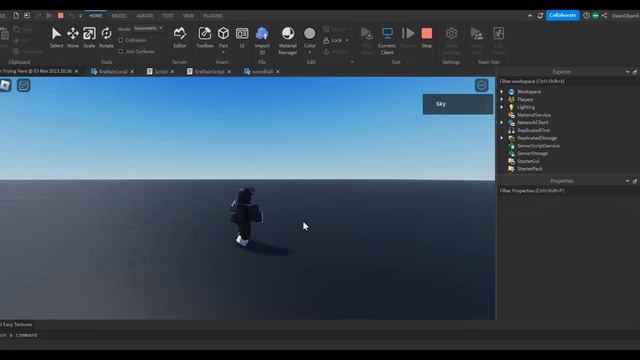
Task: Expand the NetworkClient tree node
Action: pos(502,122)
